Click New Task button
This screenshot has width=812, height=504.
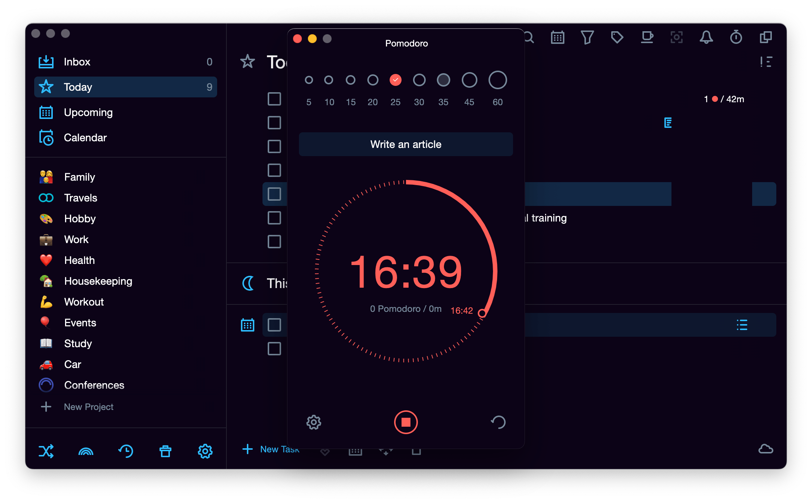click(x=271, y=449)
